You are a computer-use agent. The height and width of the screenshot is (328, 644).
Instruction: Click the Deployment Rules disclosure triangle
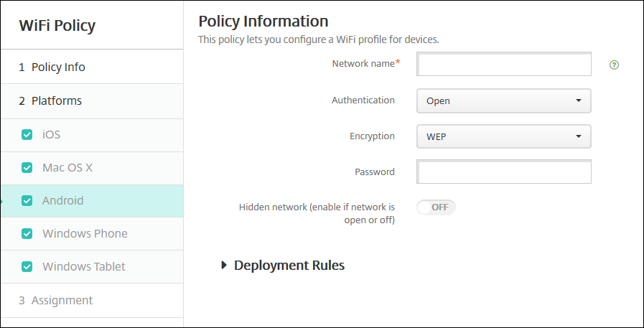(x=225, y=265)
